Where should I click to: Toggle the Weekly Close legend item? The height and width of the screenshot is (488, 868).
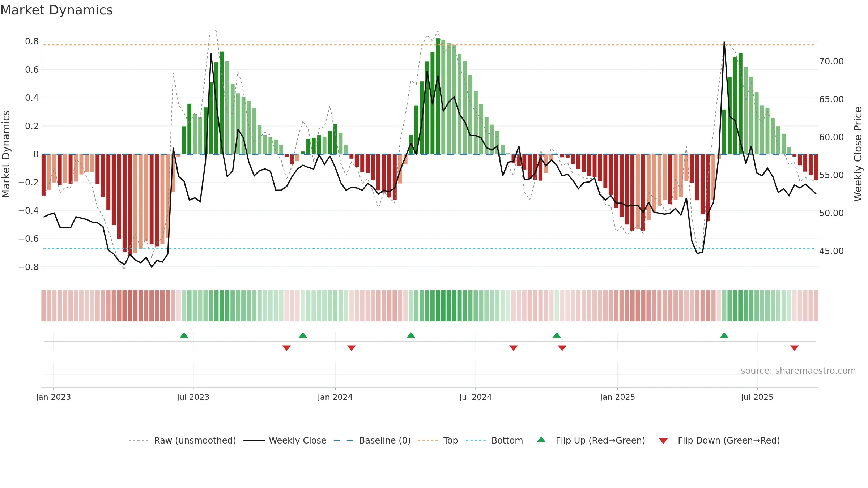pyautogui.click(x=285, y=440)
